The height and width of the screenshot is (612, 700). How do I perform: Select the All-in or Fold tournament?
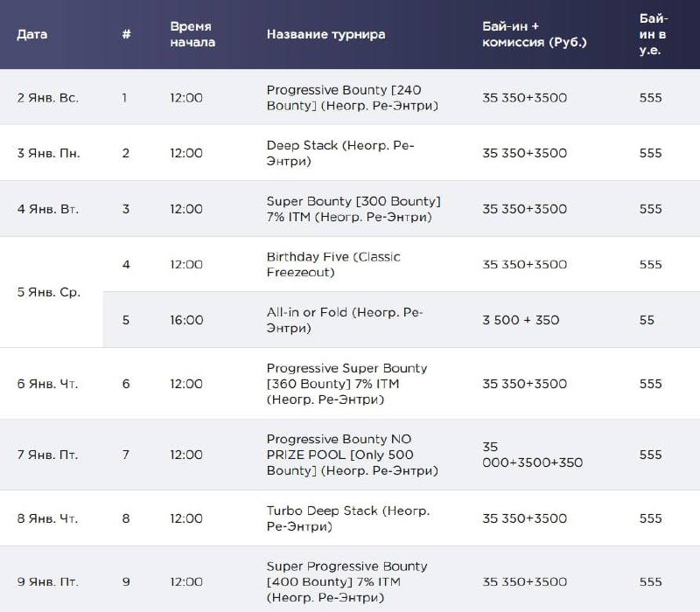pyautogui.click(x=344, y=320)
